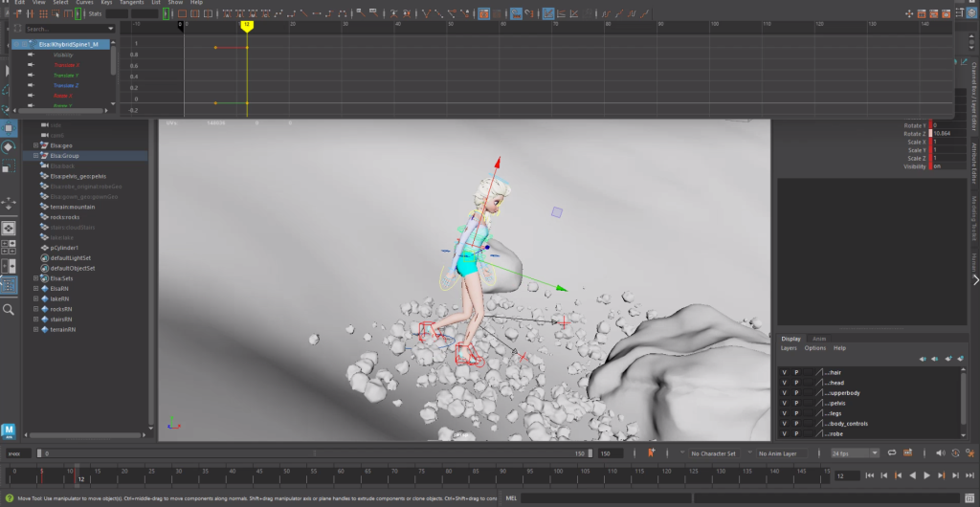Image resolution: width=980 pixels, height=507 pixels.
Task: Click the set key bookmark icon
Action: pyautogui.click(x=652, y=452)
